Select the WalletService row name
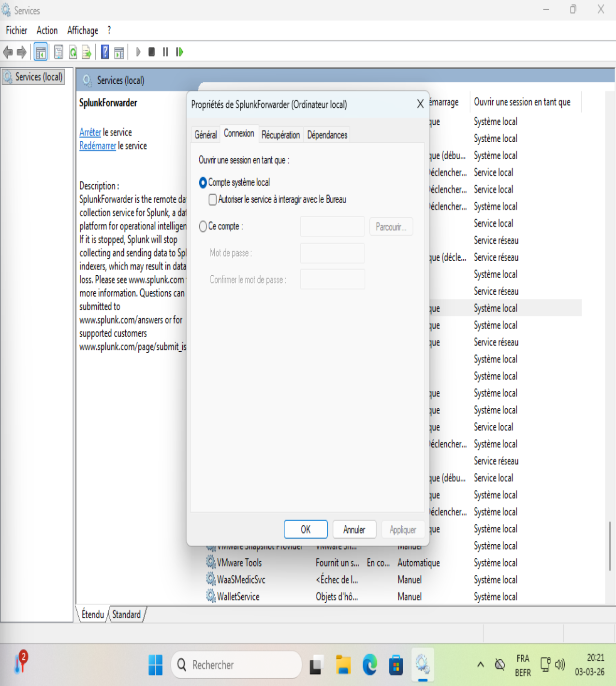616x686 pixels. click(238, 597)
